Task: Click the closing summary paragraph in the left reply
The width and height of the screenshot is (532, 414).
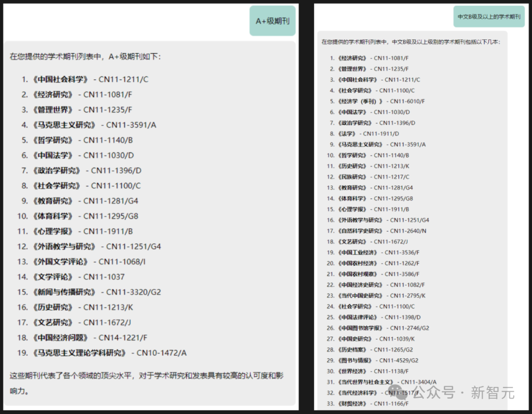Action: (147, 383)
